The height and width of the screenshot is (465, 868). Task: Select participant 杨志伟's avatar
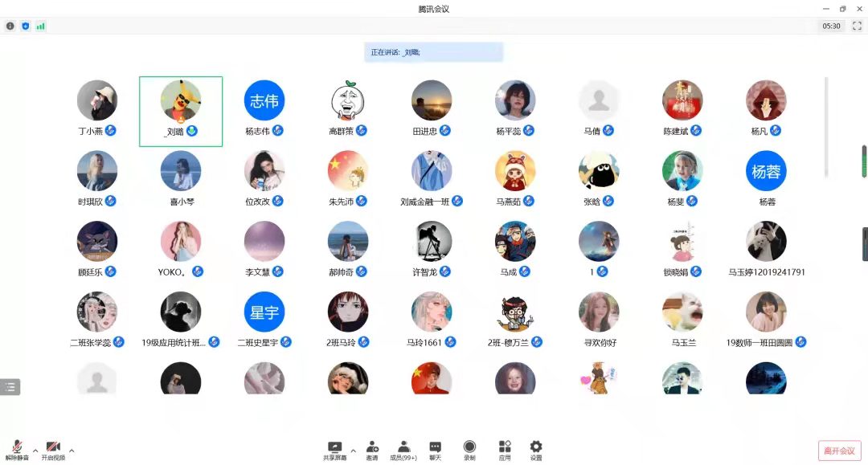pos(264,100)
